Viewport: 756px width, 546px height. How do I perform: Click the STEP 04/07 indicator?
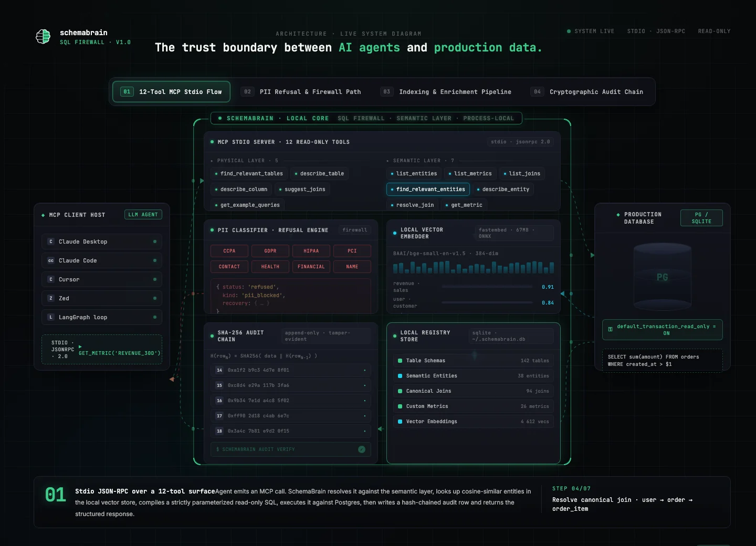571,489
